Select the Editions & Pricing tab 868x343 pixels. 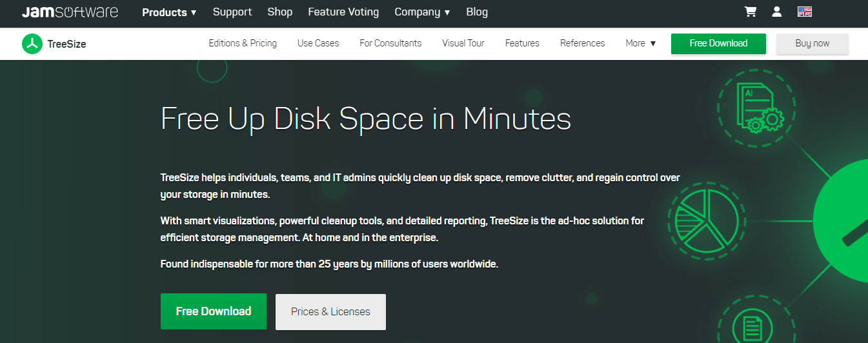coord(243,43)
